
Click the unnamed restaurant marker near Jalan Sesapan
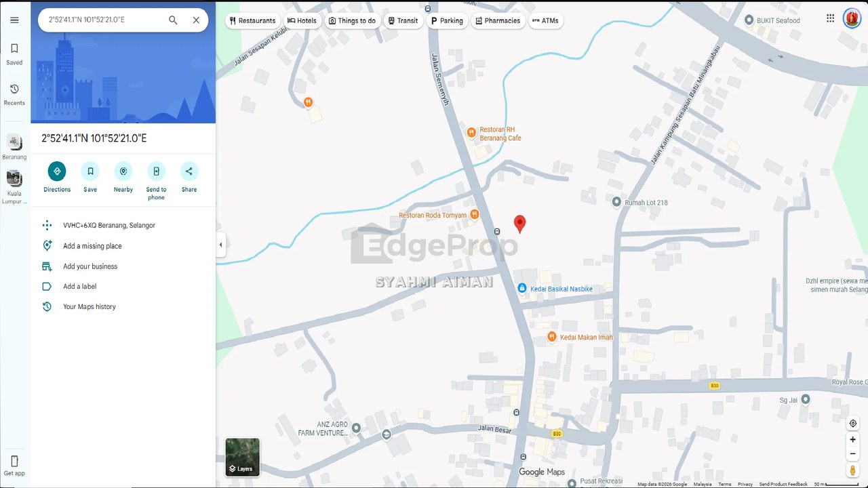[309, 102]
